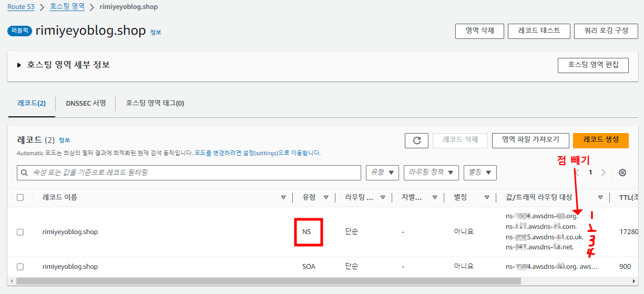Click rimiyeyoblog.shop in NS row
644x294 pixels.
tap(70, 232)
